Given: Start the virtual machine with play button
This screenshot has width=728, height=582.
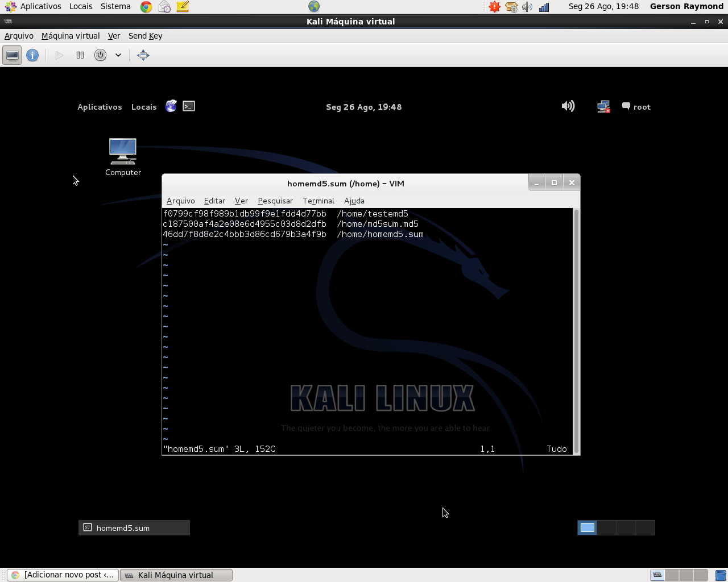Looking at the screenshot, I should [59, 55].
